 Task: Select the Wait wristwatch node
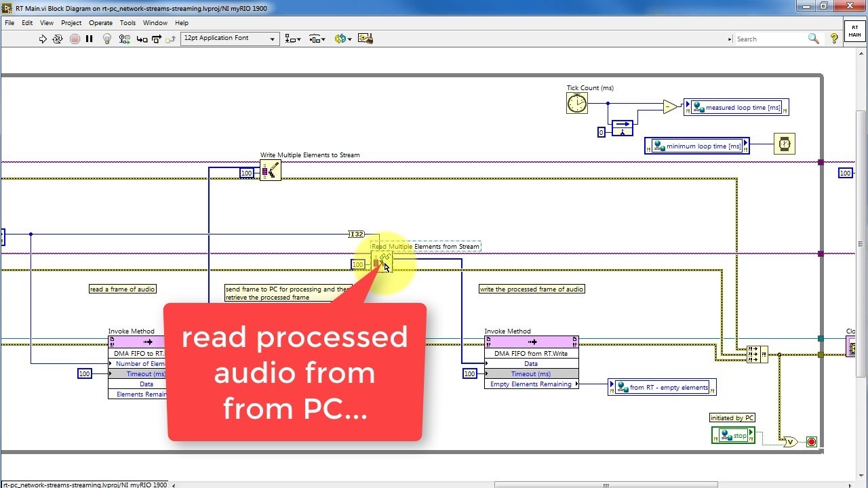pos(785,144)
